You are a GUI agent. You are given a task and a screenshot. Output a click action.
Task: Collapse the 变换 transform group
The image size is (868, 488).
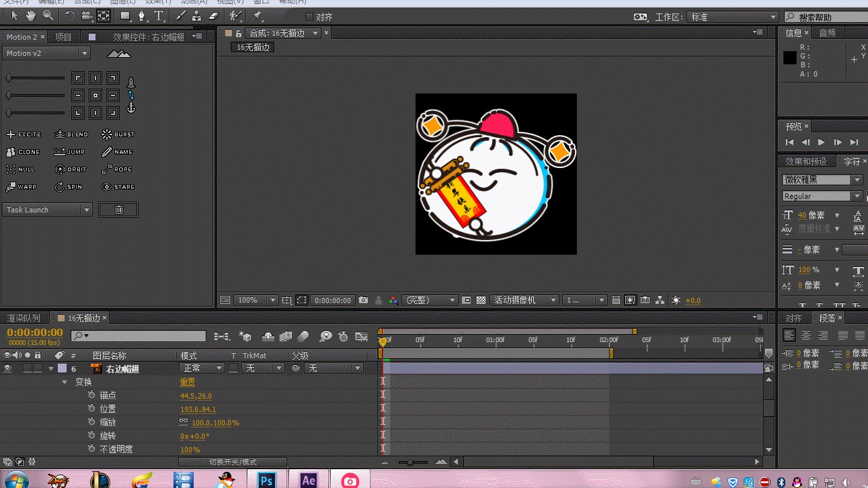click(x=65, y=382)
